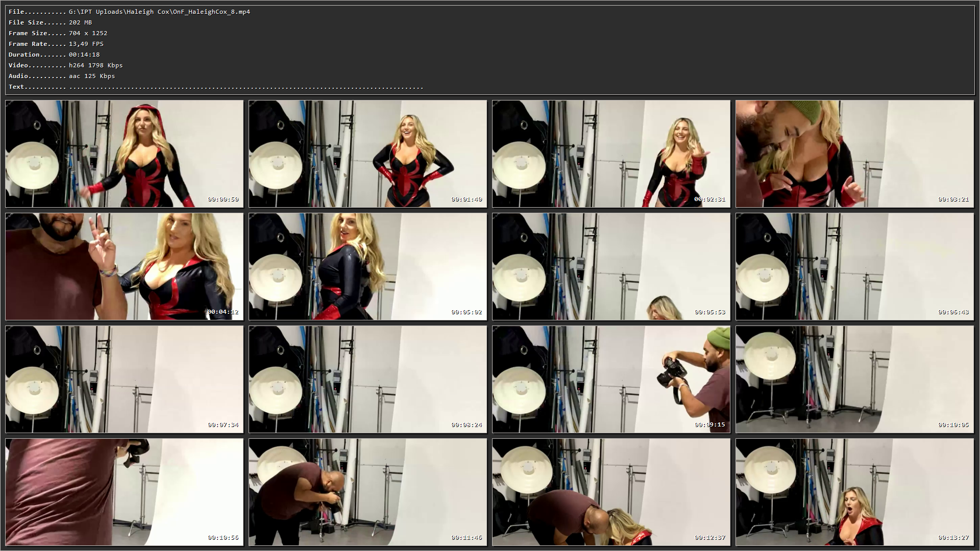980x551 pixels.
Task: Select the frame timestamped 00:03:21
Action: point(854,154)
